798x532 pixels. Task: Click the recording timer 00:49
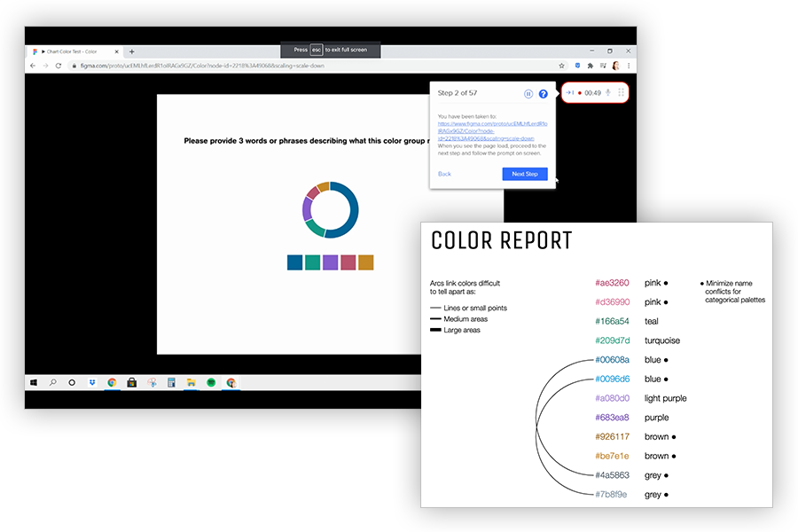(592, 93)
